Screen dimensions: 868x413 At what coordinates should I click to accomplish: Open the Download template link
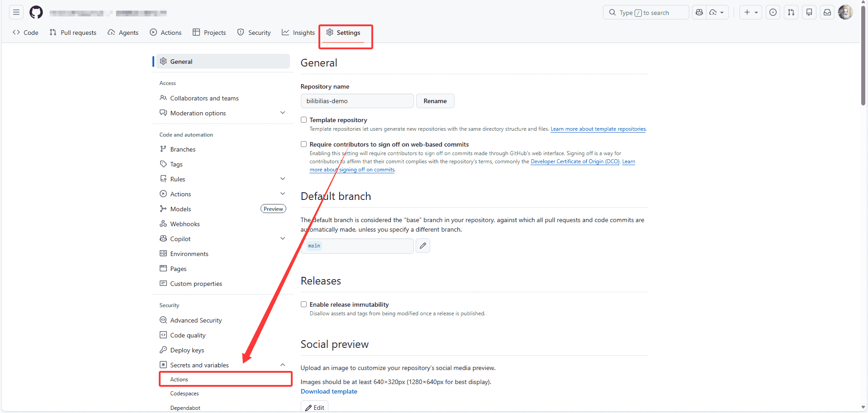click(x=329, y=392)
